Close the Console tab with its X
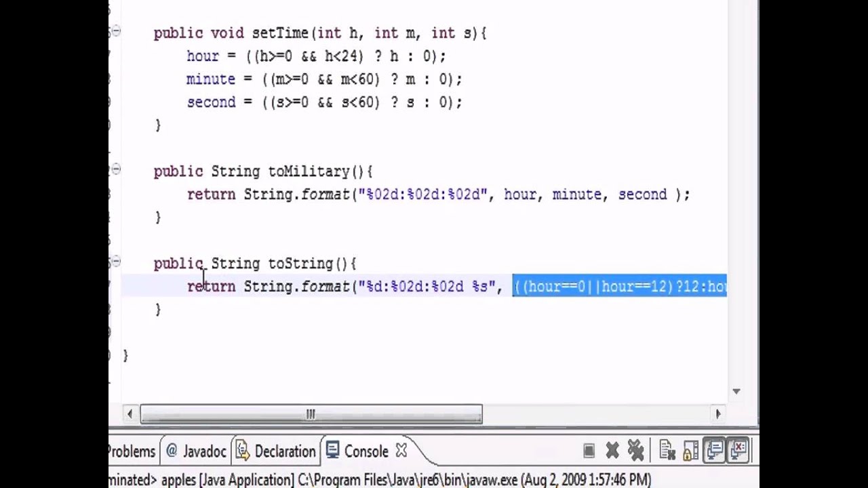The height and width of the screenshot is (488, 868). click(401, 451)
